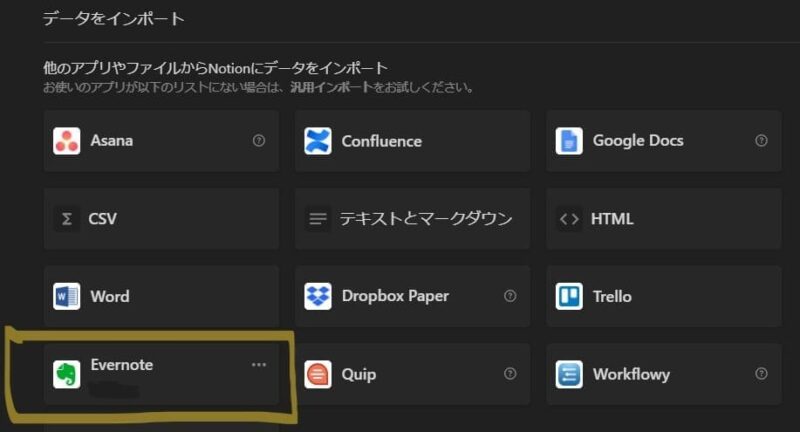
Task: Import a CSV file
Action: [161, 219]
